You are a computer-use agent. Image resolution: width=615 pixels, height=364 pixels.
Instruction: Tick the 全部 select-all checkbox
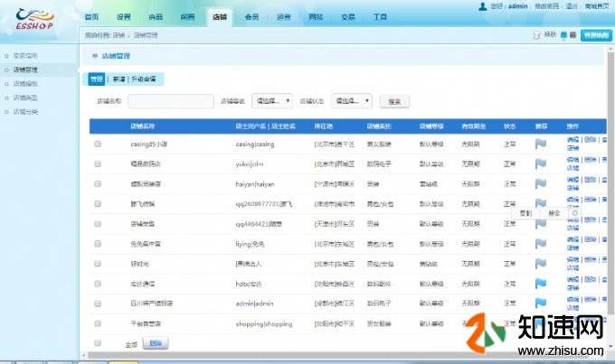(98, 343)
